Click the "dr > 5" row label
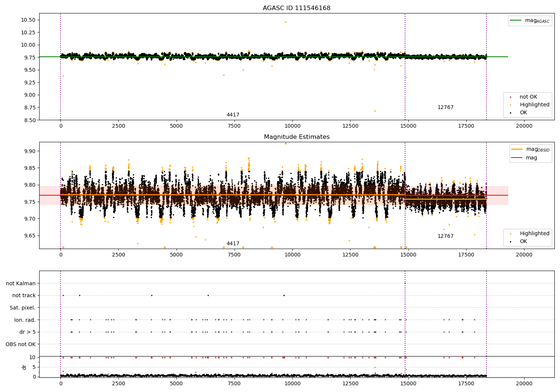The image size is (560, 392). tap(27, 332)
